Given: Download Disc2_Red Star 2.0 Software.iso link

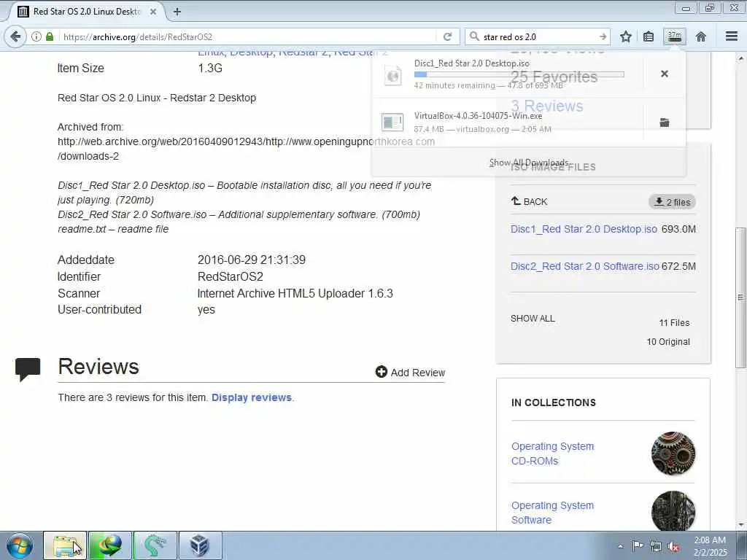Looking at the screenshot, I should 584,266.
